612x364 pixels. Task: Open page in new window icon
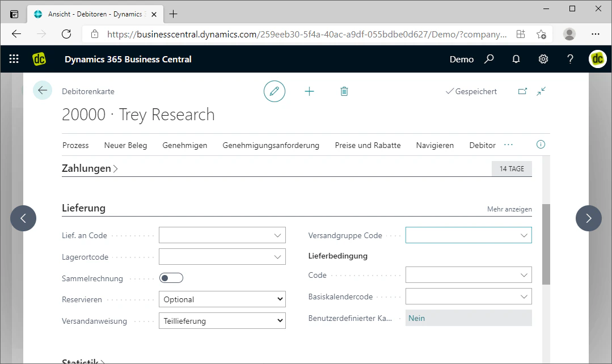522,91
